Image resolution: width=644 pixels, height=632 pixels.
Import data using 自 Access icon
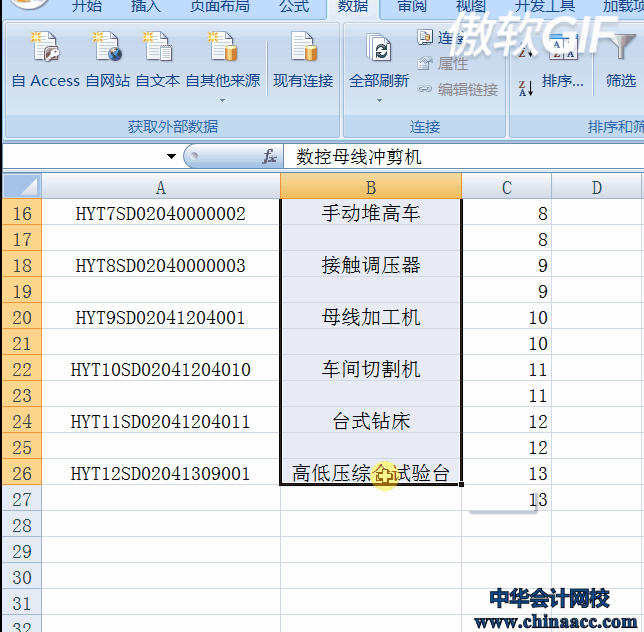click(x=45, y=60)
